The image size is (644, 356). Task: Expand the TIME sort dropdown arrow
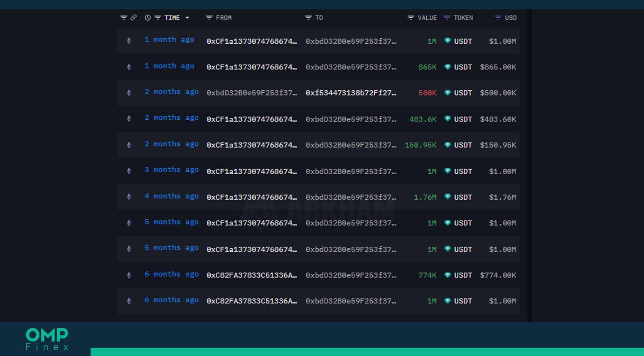pos(187,17)
